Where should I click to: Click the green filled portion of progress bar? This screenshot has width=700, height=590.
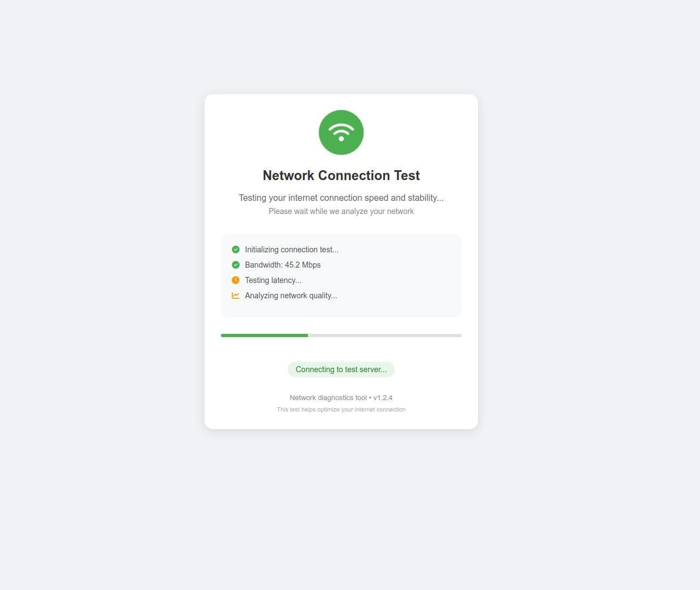click(x=264, y=336)
